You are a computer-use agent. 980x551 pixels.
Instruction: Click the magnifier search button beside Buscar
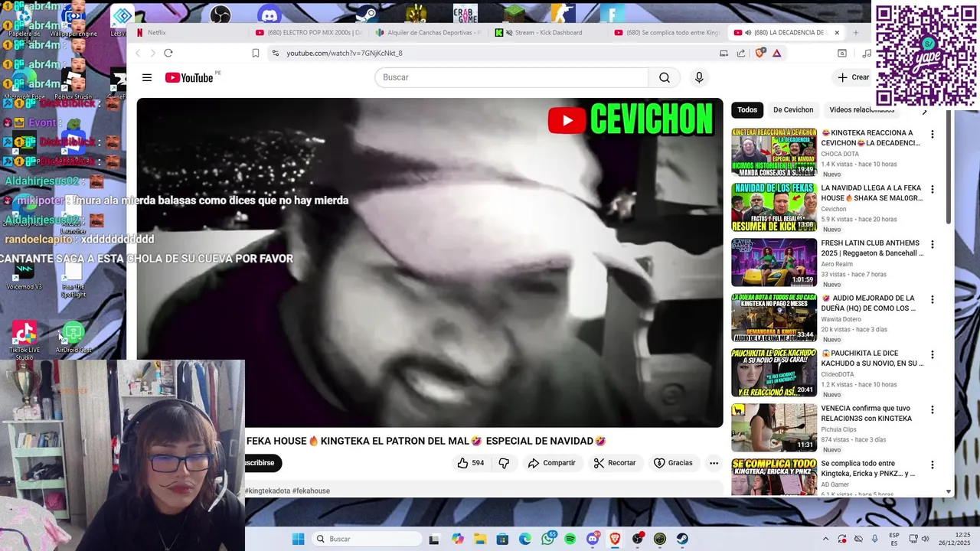(665, 77)
